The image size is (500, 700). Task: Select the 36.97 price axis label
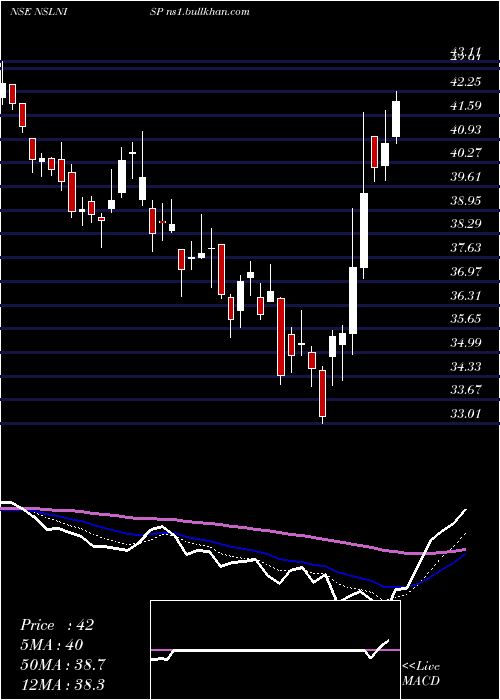pos(466,271)
